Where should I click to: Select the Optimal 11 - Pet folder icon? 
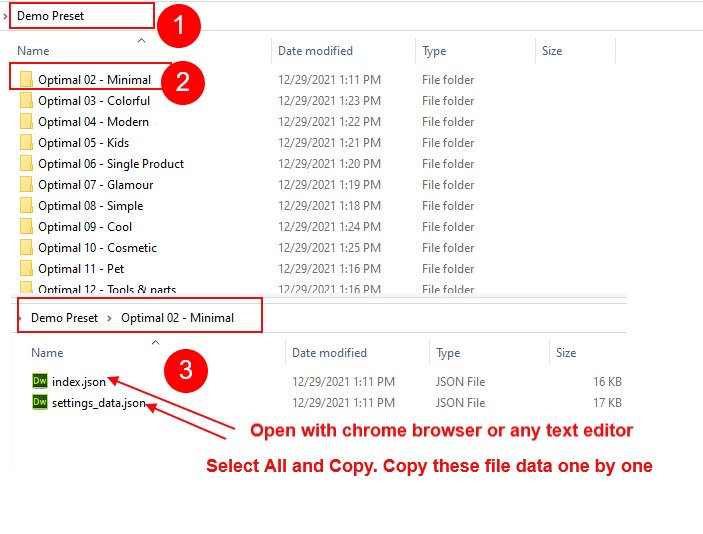tap(26, 269)
